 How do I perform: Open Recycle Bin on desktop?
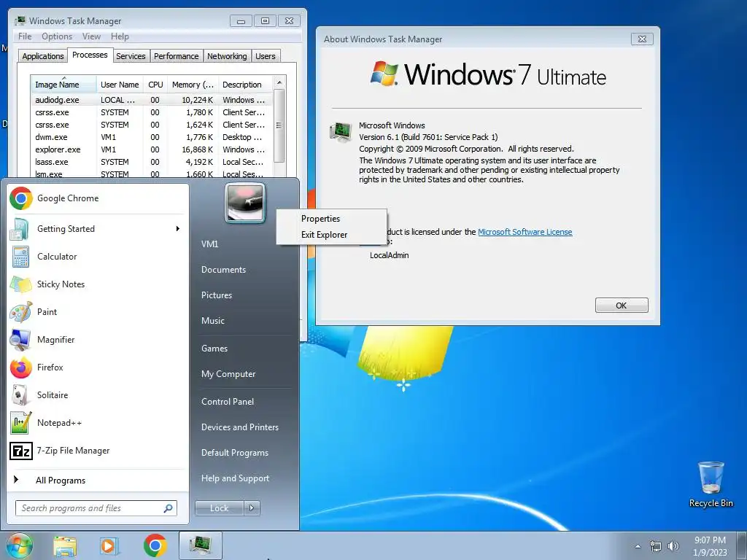click(711, 484)
